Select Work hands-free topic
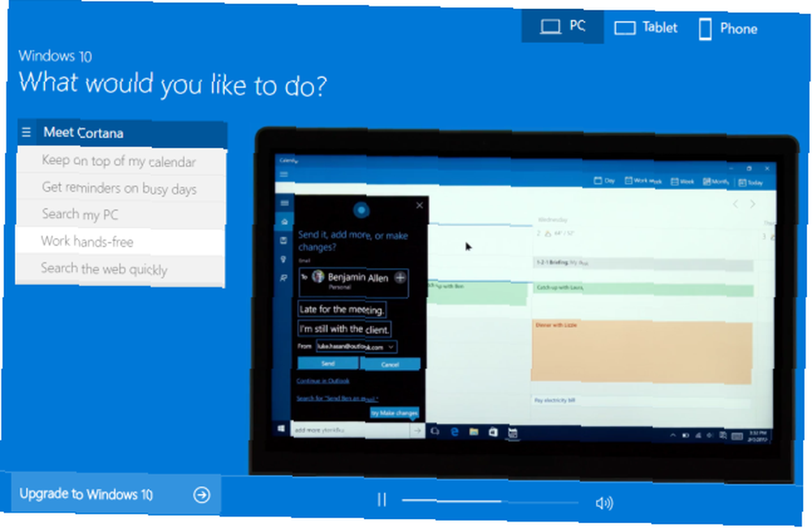The height and width of the screenshot is (528, 812). (121, 241)
